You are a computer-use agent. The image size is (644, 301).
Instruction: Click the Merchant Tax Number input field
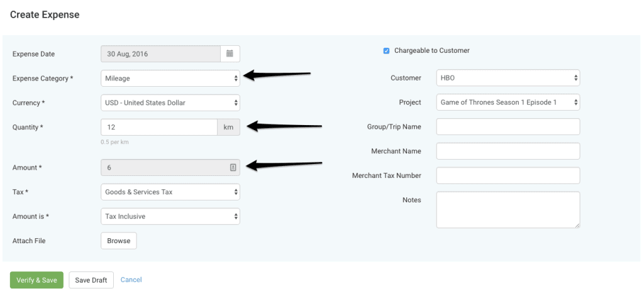(x=508, y=175)
